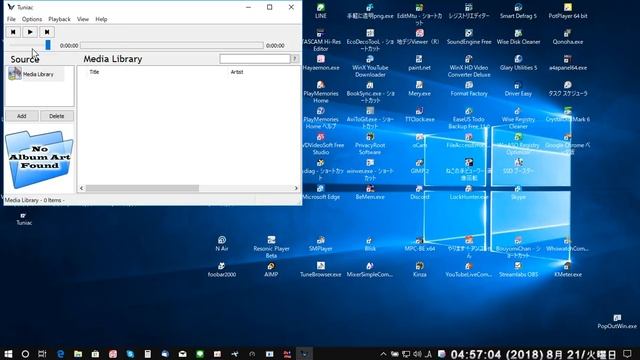This screenshot has height=360, width=640.
Task: Select the MPC-BE x64 desktop icon
Action: (420, 244)
